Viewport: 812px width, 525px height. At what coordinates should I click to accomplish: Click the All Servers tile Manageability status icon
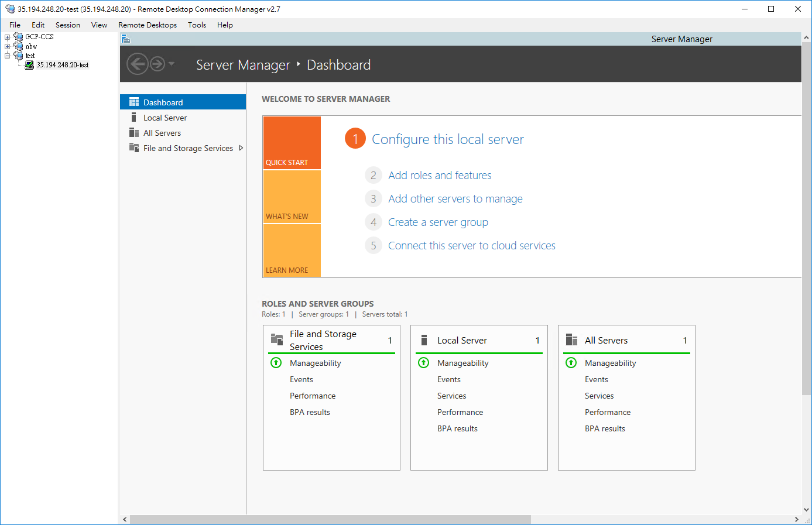click(571, 363)
